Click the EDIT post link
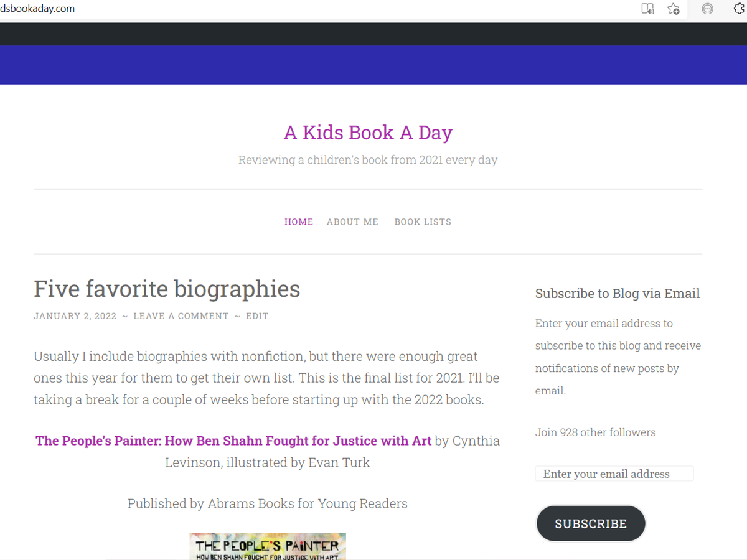 pos(257,316)
